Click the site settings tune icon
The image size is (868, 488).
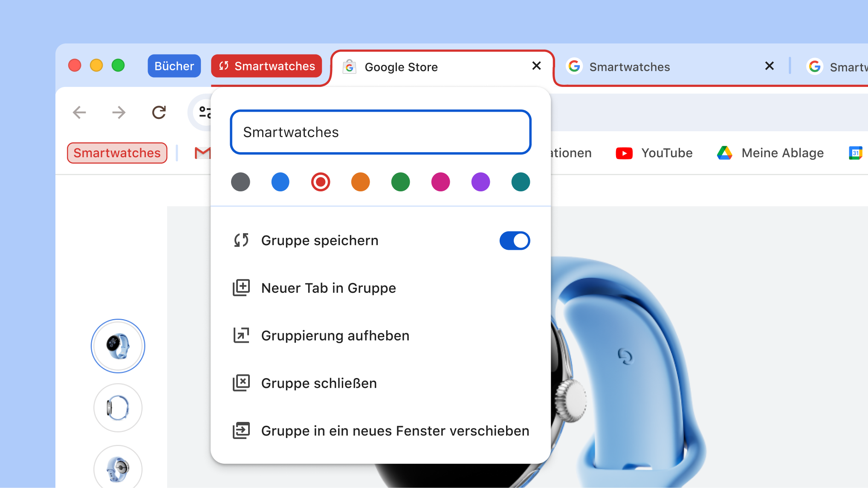point(205,112)
